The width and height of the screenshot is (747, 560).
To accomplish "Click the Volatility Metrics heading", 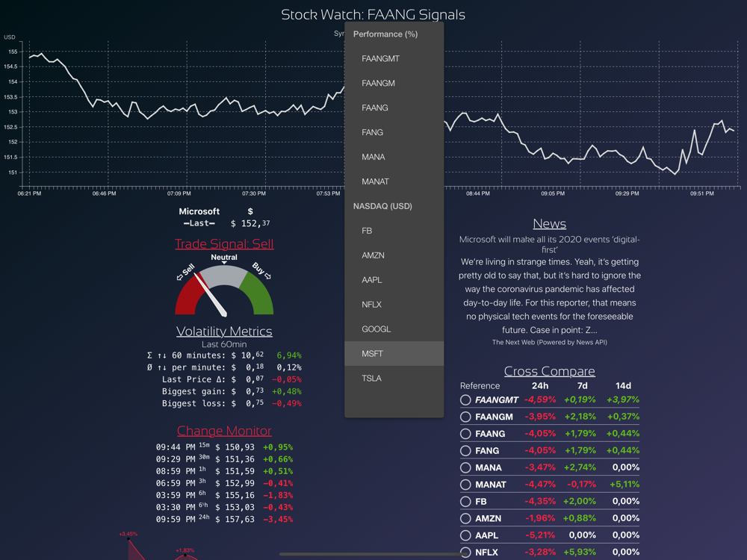I will [224, 332].
